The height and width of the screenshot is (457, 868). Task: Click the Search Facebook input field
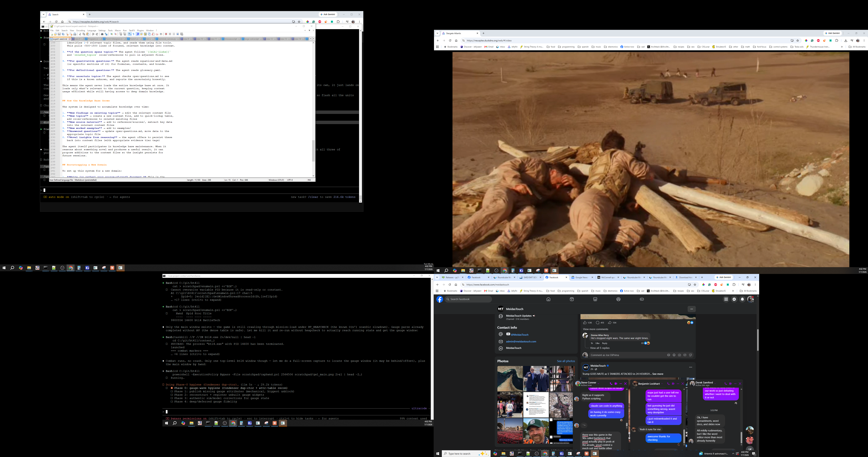pos(468,299)
